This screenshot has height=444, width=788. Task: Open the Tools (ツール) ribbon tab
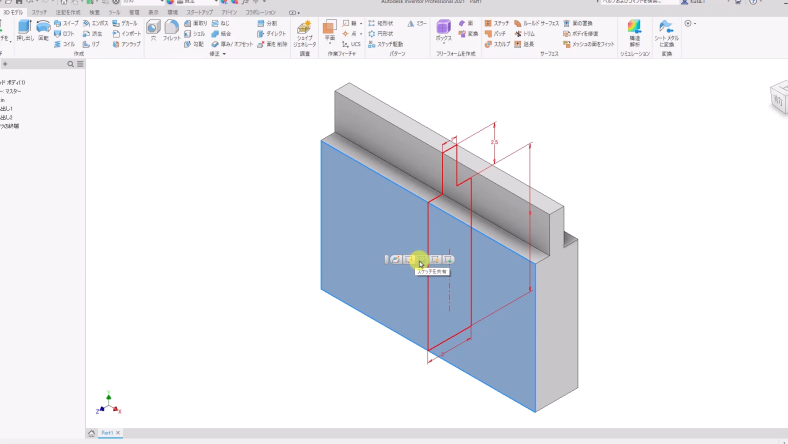(114, 12)
